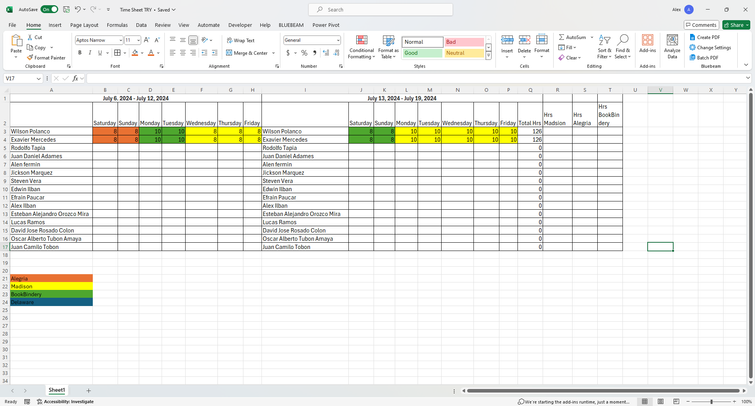
Task: Apply Fill Color with the bucket icon
Action: tap(135, 53)
